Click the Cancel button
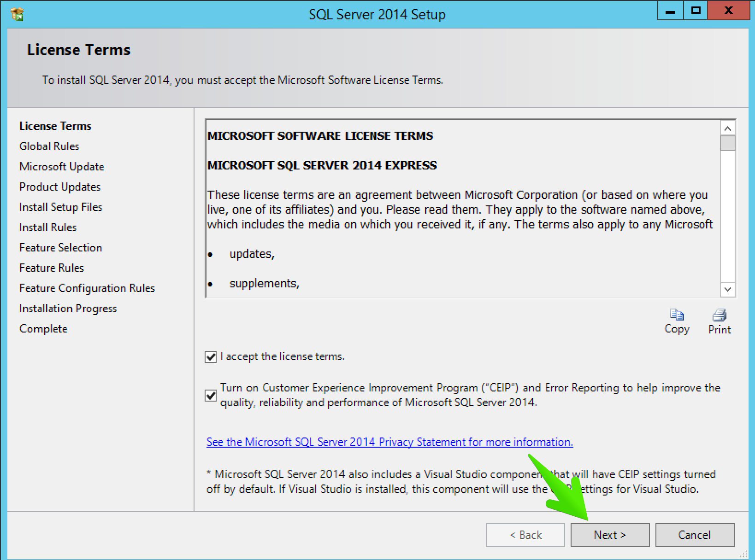Image resolution: width=755 pixels, height=560 pixels. 695,535
